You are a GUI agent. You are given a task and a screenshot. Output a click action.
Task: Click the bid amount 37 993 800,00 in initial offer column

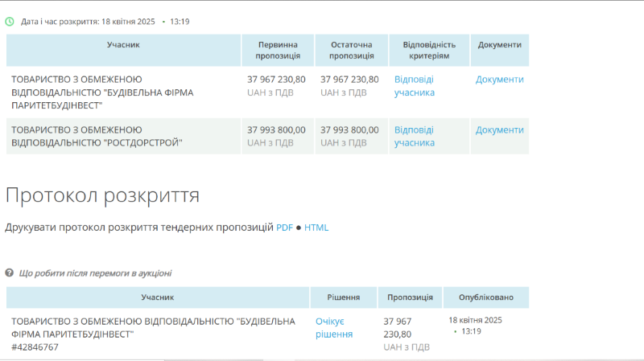tap(276, 129)
